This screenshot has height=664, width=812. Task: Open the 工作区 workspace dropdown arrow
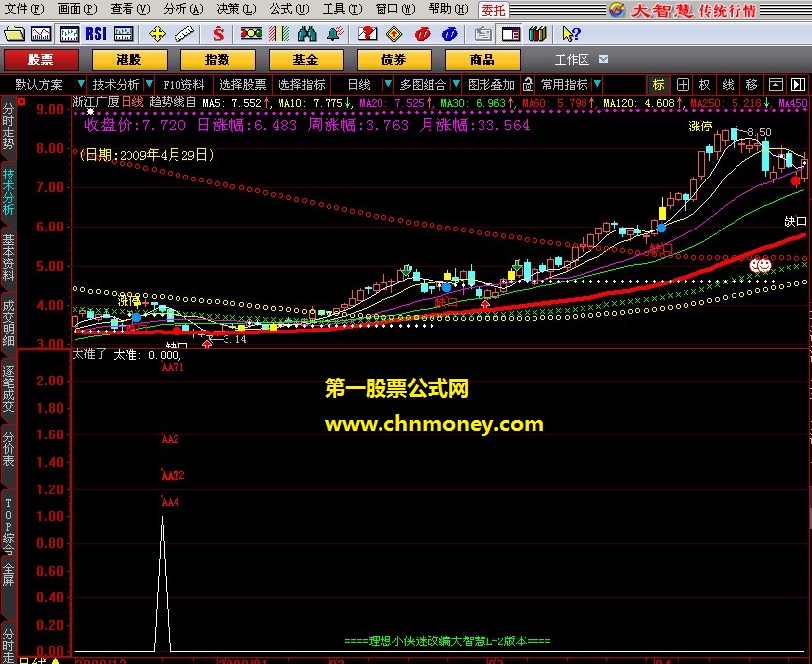point(603,59)
